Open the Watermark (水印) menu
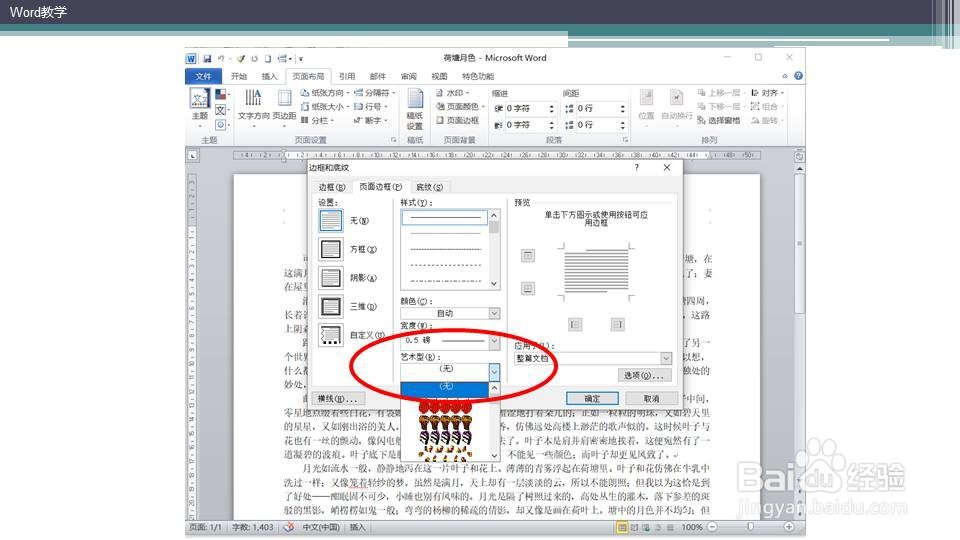Viewport: 960px width, 540px height. click(x=452, y=93)
